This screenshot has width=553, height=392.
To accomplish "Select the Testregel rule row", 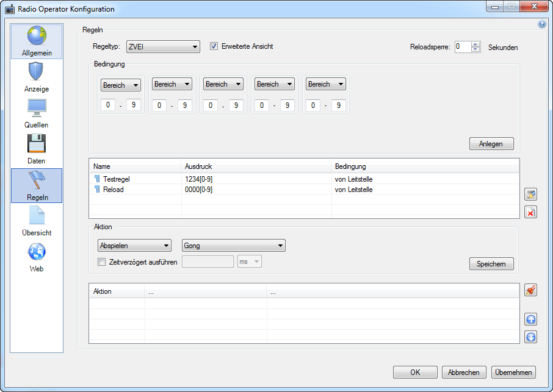I will coord(304,179).
